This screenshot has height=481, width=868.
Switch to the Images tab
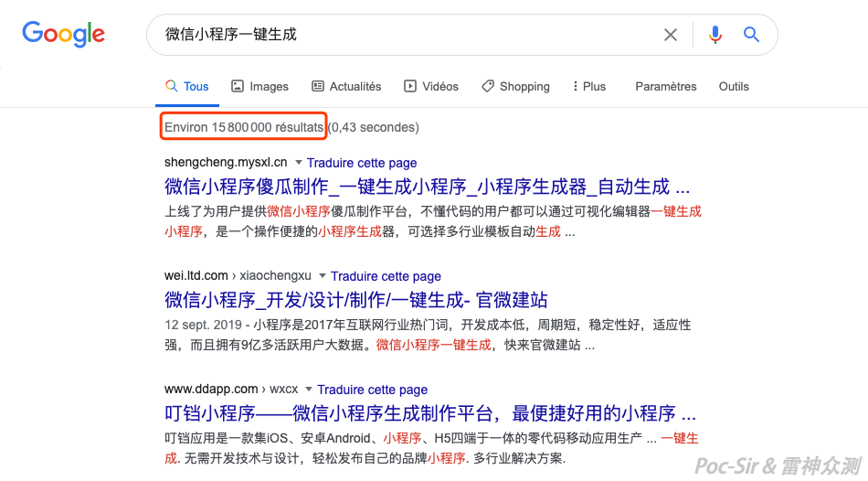(259, 87)
